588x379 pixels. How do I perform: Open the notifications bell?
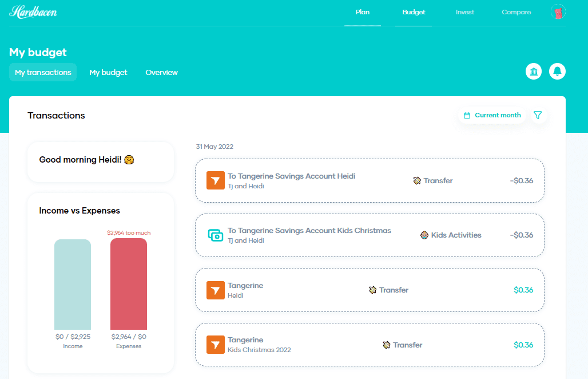(557, 72)
